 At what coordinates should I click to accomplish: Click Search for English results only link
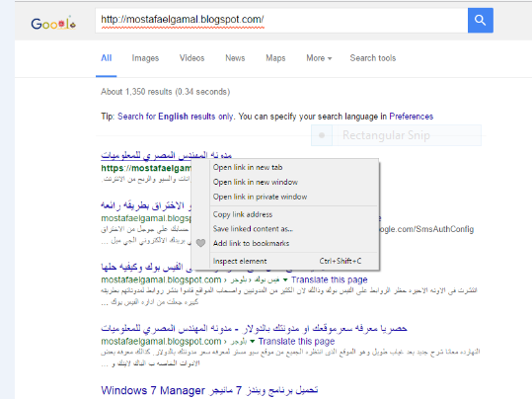176,117
